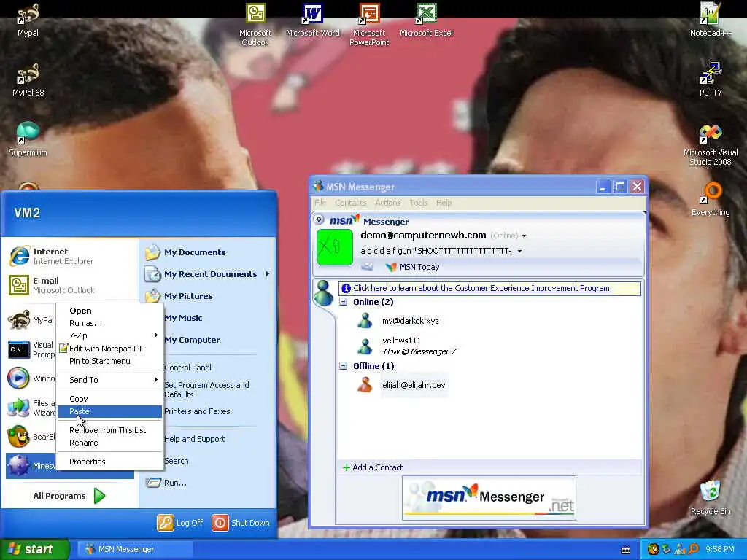
Task: Open Control Panel from Start menu
Action: [x=187, y=367]
